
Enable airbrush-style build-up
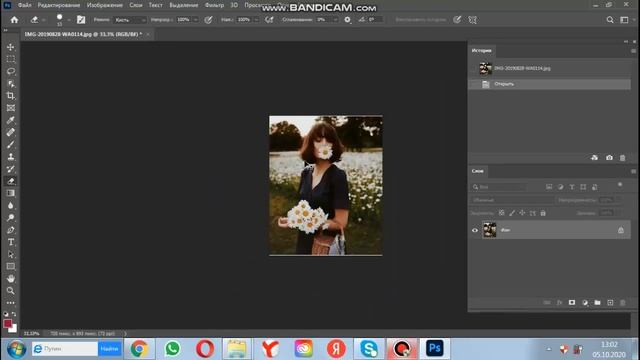click(269, 20)
